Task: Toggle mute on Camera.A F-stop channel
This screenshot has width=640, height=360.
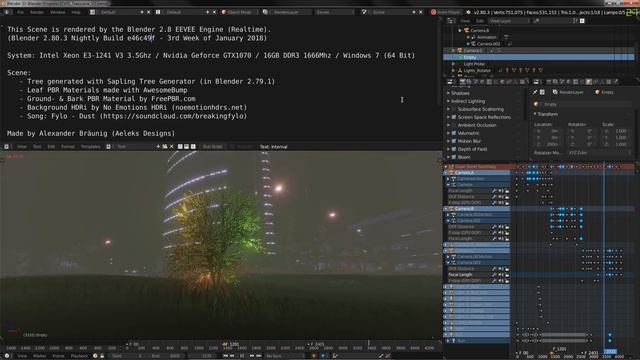Action: (x=501, y=202)
